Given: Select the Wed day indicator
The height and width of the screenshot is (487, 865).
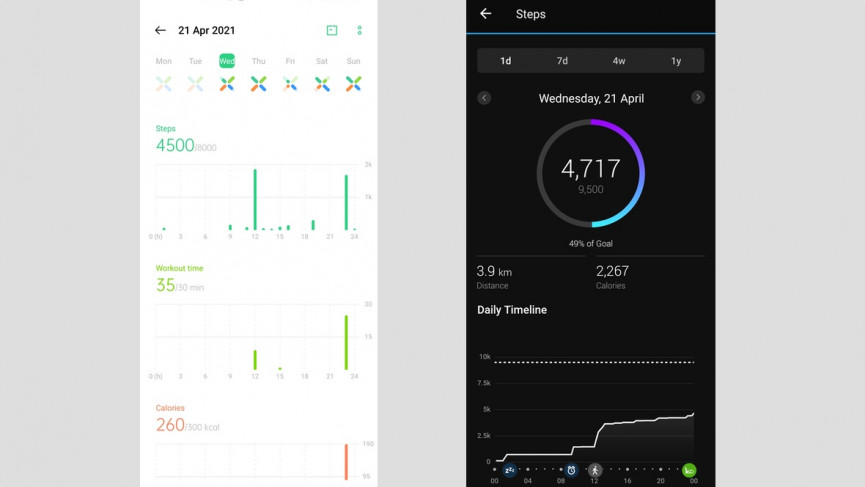Looking at the screenshot, I should coord(227,61).
